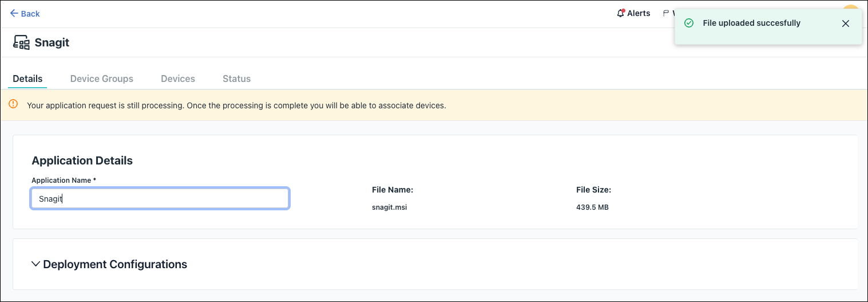The image size is (868, 302).
Task: Select the Details tab
Action: (27, 79)
